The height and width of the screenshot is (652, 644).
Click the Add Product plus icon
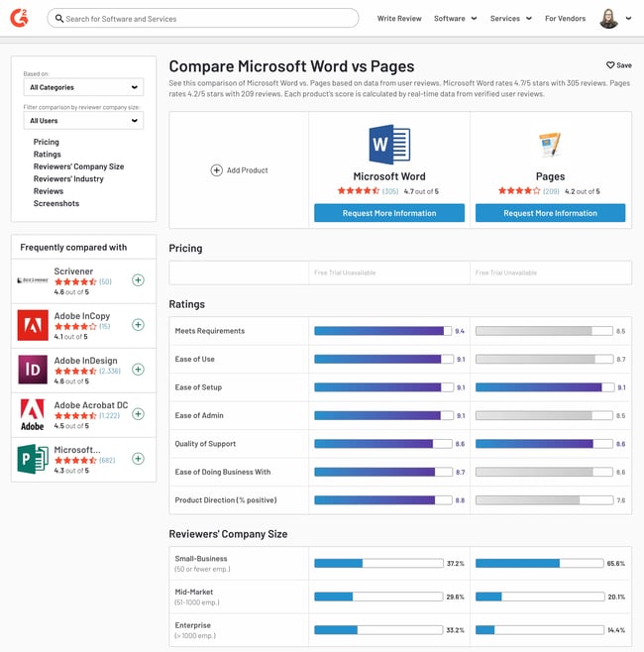click(216, 170)
